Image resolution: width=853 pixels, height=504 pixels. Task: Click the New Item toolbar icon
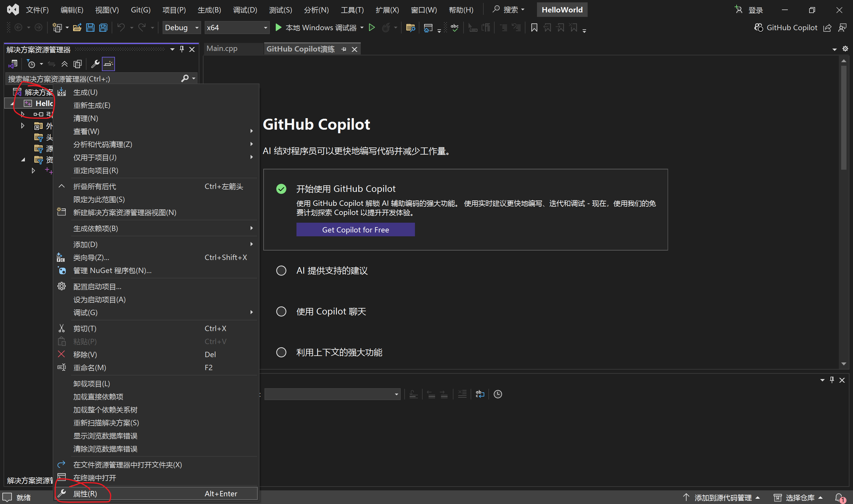tap(57, 28)
